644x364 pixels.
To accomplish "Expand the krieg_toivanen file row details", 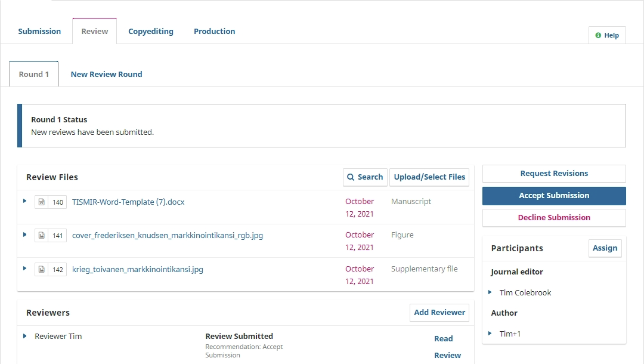I will (x=24, y=269).
